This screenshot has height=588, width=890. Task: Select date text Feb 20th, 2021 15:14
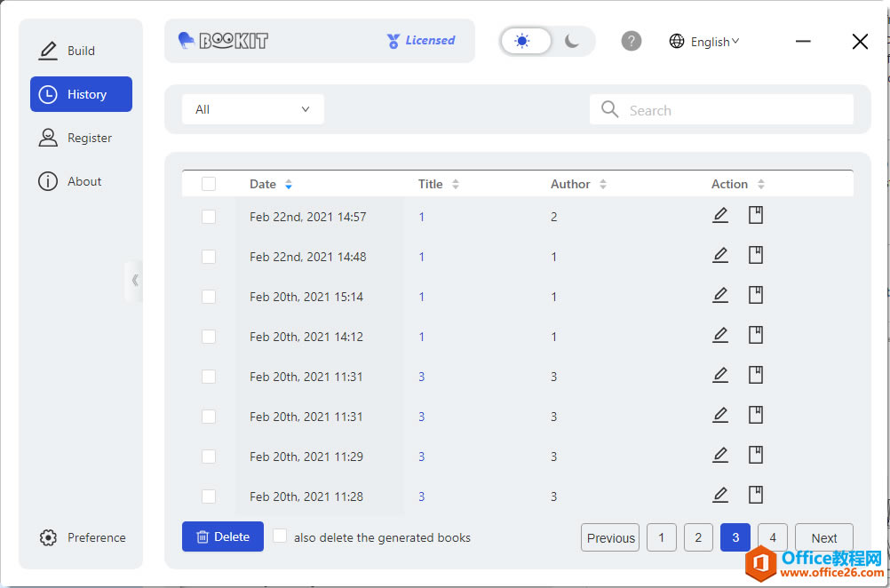[306, 297]
